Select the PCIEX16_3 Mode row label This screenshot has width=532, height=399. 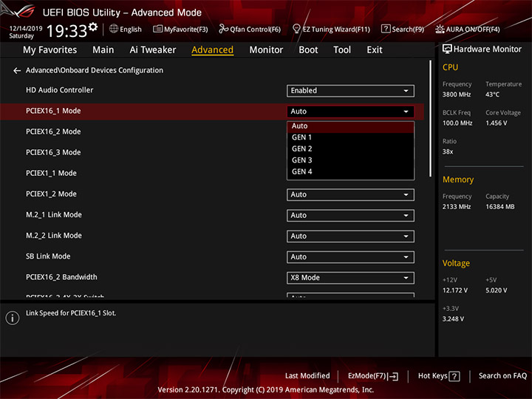point(53,152)
